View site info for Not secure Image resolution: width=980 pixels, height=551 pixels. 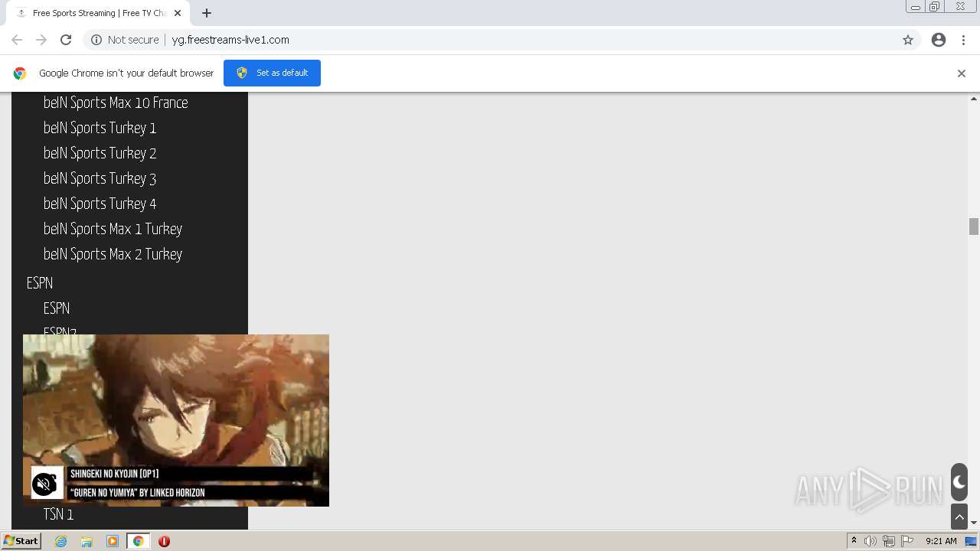pyautogui.click(x=125, y=40)
